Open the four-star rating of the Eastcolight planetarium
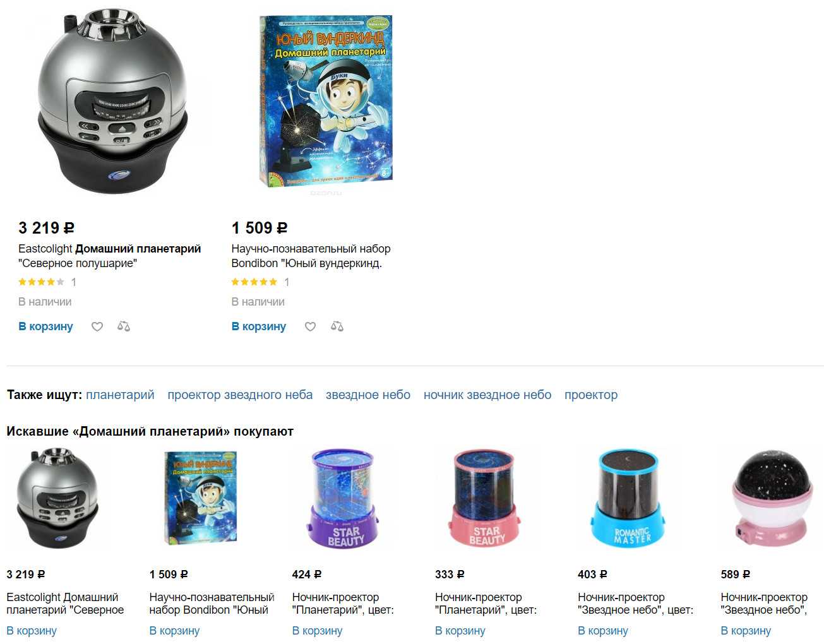 [x=42, y=282]
